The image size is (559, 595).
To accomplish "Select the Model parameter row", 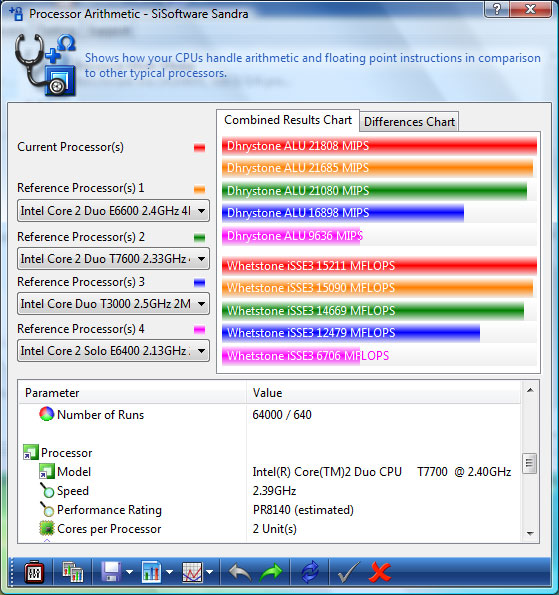I will [x=269, y=471].
